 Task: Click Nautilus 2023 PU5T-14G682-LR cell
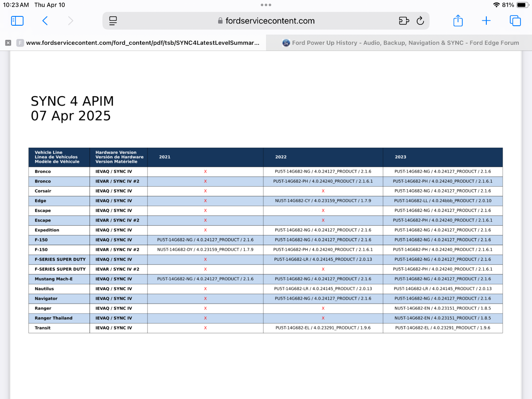(443, 289)
